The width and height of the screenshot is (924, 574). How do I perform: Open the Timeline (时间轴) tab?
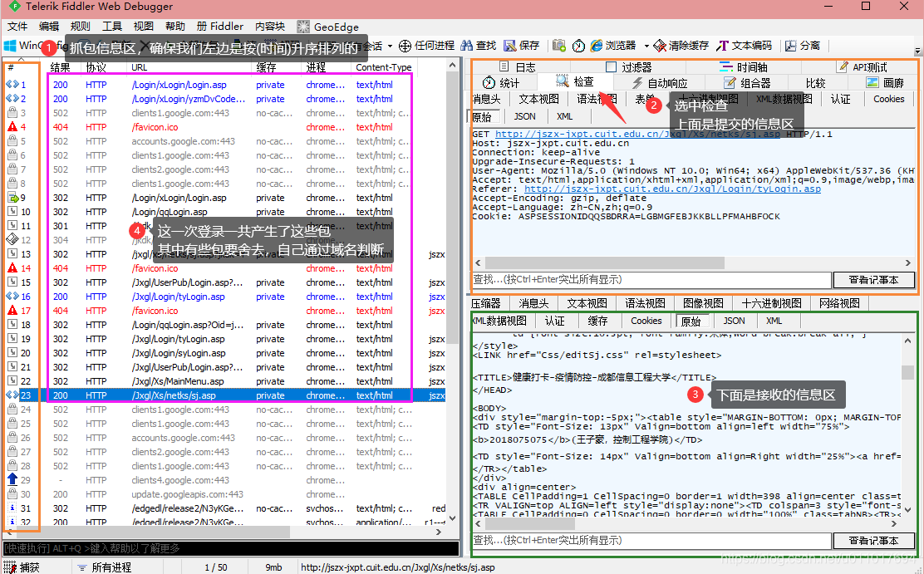(743, 67)
